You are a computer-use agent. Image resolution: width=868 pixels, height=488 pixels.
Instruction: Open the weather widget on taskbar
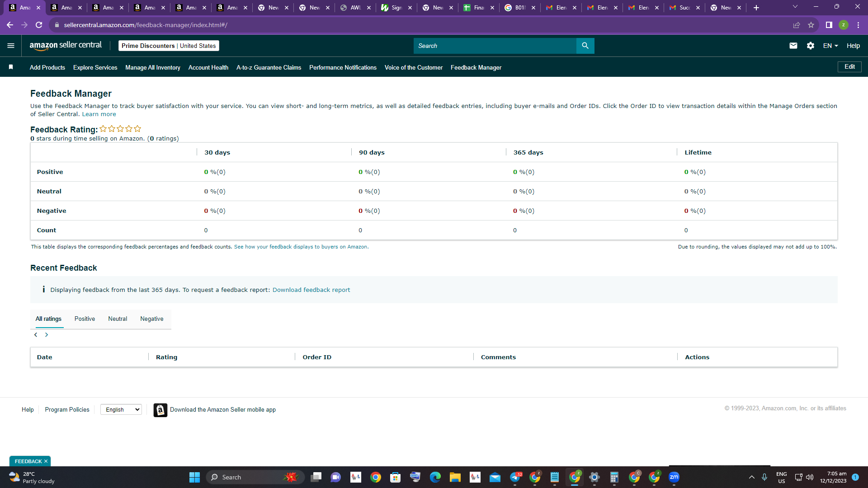tap(32, 477)
